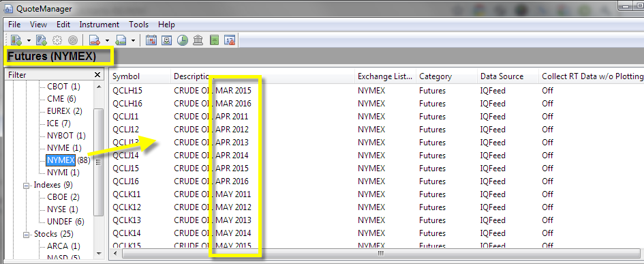This screenshot has width=644, height=264.
Task: Click the greyed-out circle-slash icon
Action: click(73, 40)
